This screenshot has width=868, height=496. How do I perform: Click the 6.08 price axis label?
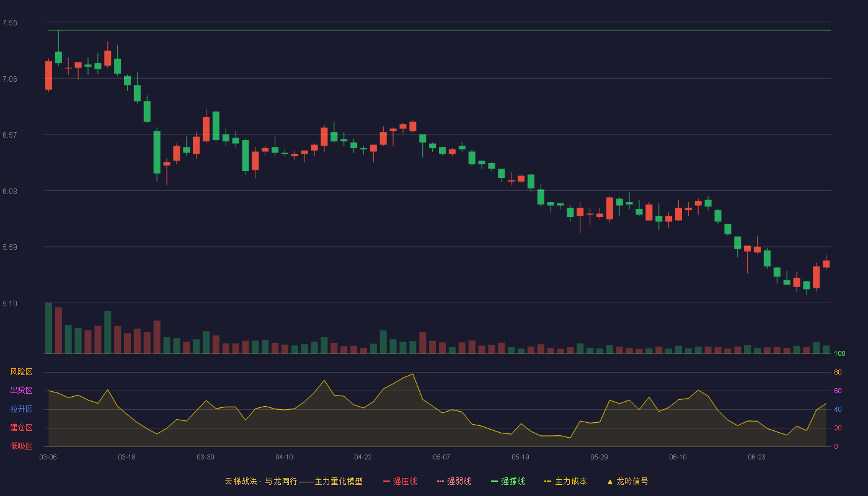coord(10,191)
